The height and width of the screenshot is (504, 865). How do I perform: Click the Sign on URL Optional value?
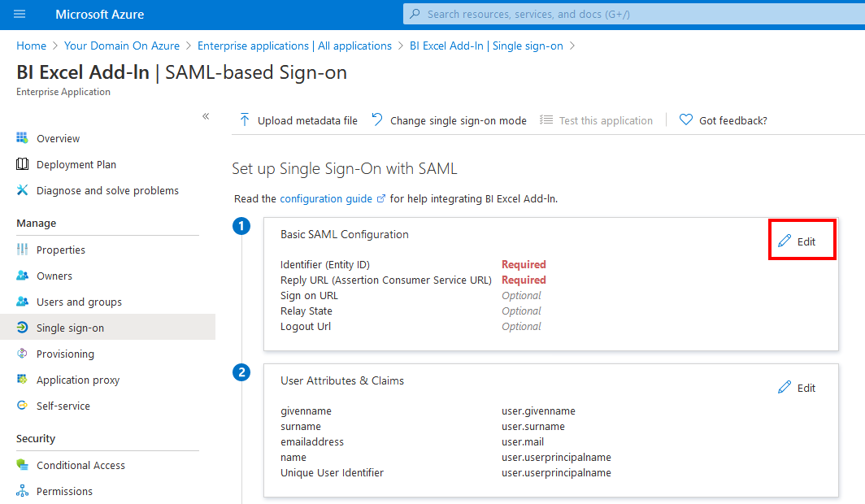[x=521, y=296]
